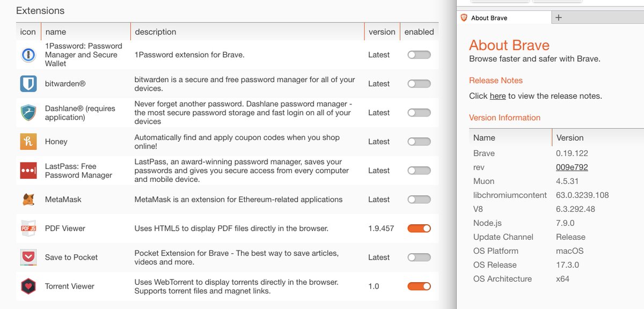Click the Version Information heading

pos(504,117)
